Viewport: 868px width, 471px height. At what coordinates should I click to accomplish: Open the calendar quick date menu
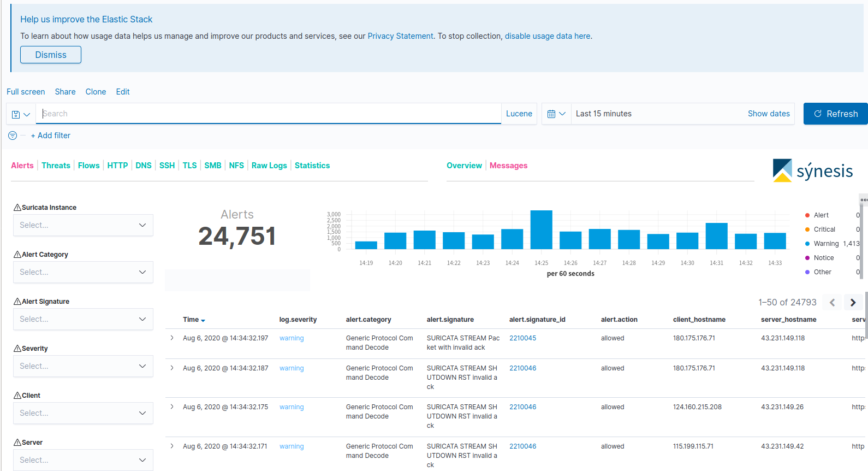(x=556, y=114)
